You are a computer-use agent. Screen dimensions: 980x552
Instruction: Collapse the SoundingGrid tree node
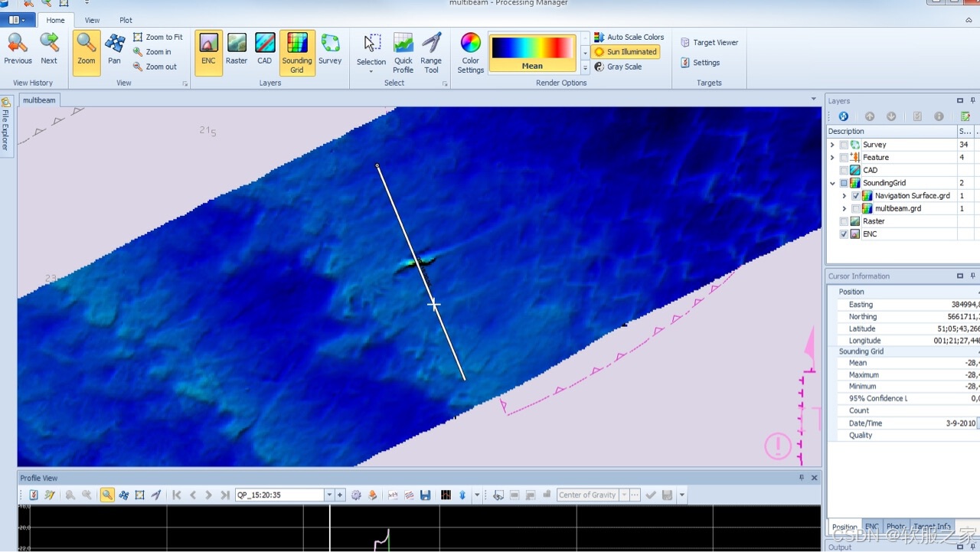click(832, 183)
